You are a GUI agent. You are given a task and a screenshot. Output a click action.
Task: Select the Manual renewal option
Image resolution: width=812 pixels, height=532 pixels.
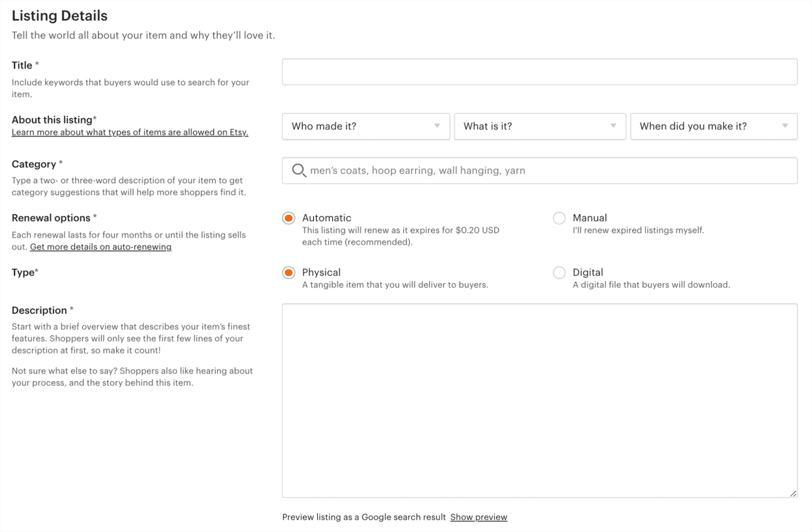click(x=559, y=218)
